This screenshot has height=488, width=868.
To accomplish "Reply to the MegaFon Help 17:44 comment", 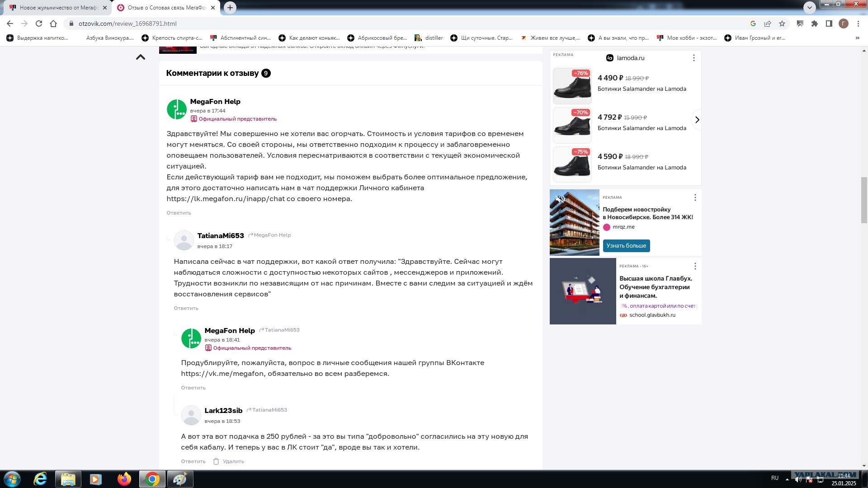I will pos(179,213).
